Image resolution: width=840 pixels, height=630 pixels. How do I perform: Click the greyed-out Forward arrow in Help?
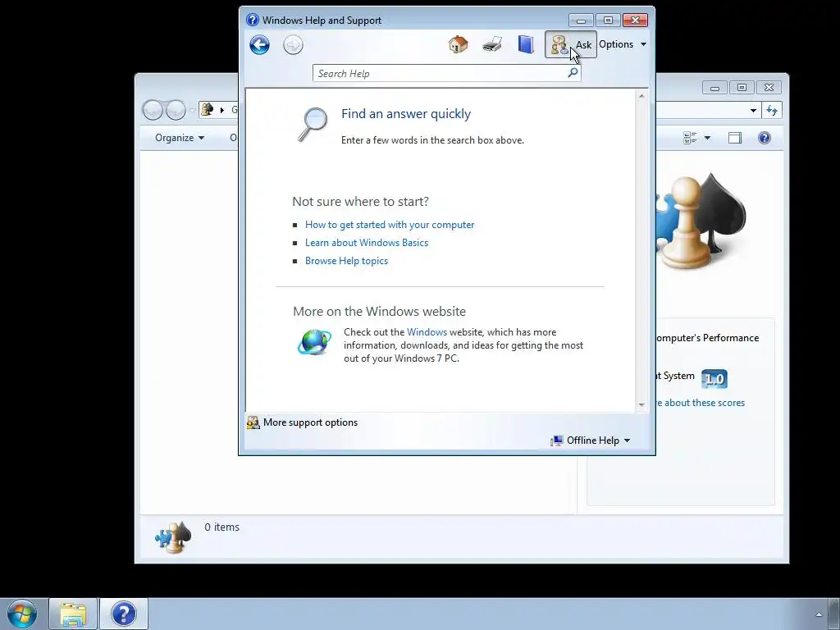pyautogui.click(x=293, y=45)
